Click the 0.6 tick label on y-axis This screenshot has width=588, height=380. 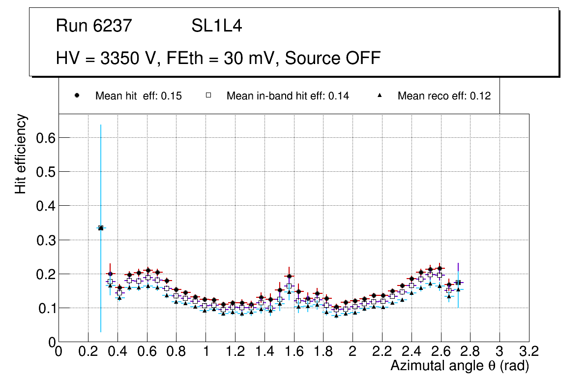pos(45,137)
